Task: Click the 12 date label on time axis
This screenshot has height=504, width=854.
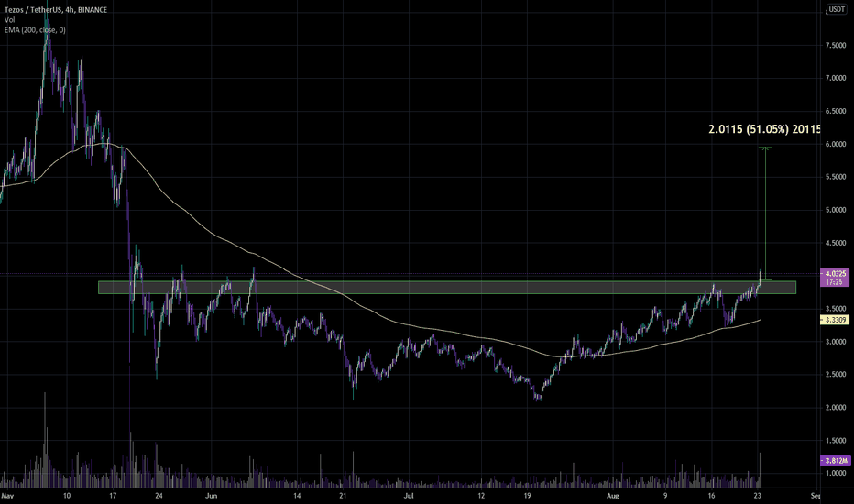Action: (x=481, y=496)
